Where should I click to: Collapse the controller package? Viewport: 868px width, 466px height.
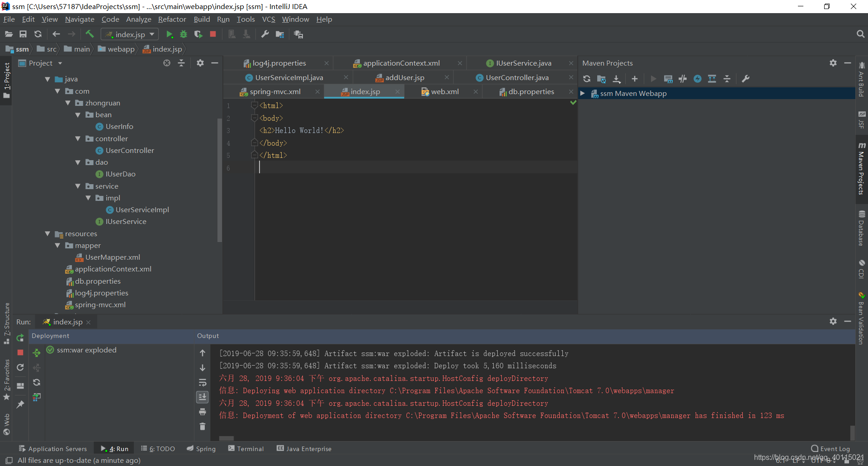pos(78,139)
